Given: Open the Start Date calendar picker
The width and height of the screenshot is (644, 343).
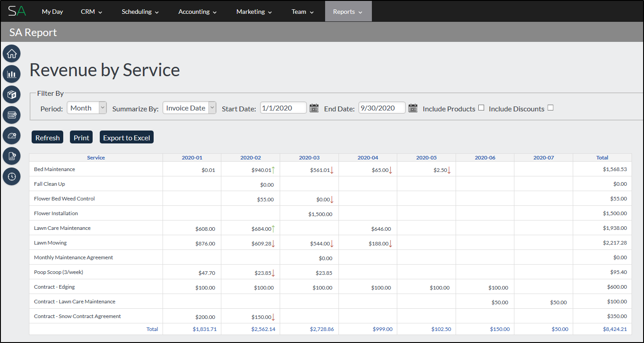Looking at the screenshot, I should coord(314,108).
